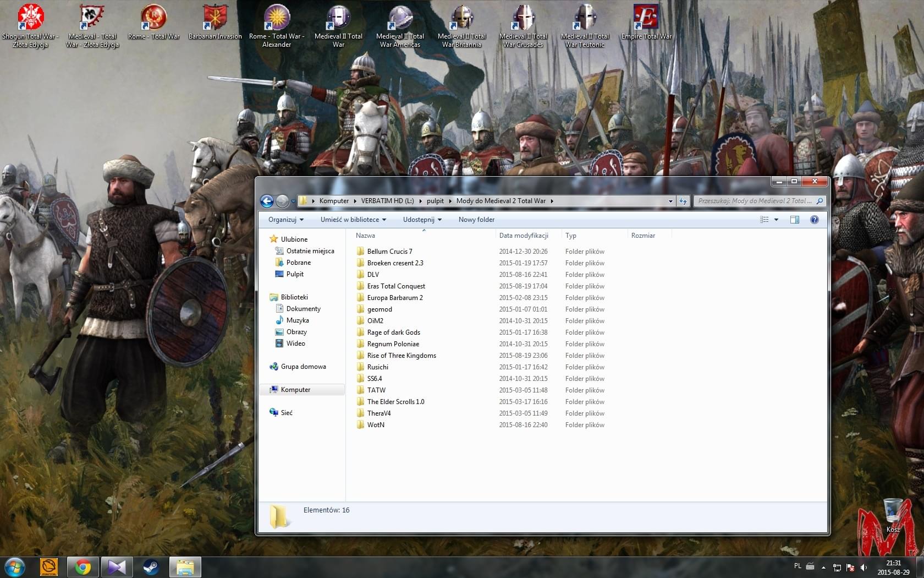Expand address bar history dropdown
Screen dimensions: 924x578
click(x=670, y=201)
